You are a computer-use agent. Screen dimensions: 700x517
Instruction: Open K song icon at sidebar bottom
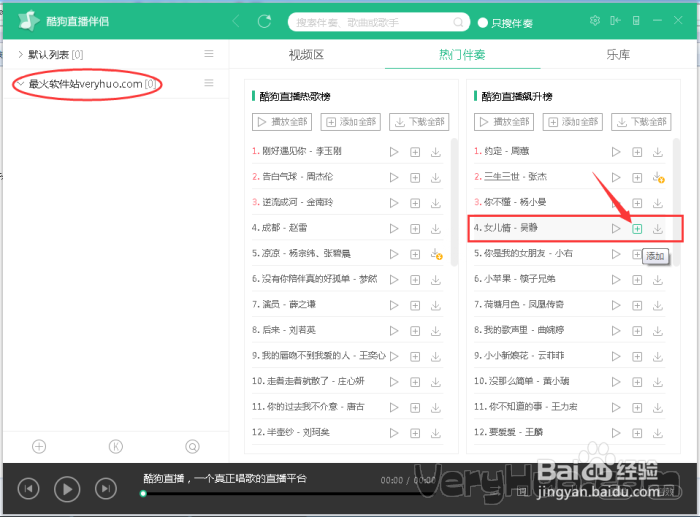click(x=116, y=446)
